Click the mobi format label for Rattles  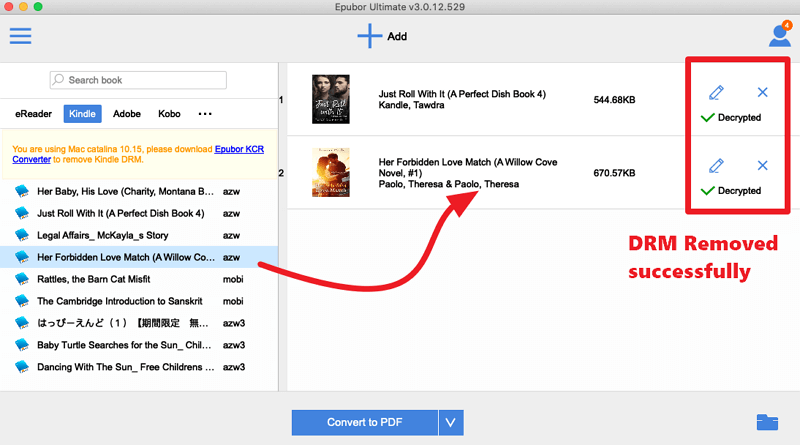click(x=233, y=279)
